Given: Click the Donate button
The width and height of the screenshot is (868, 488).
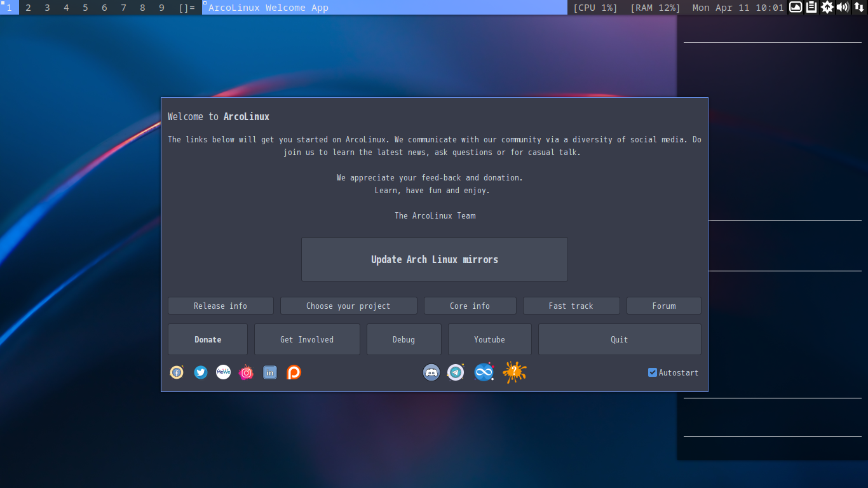Looking at the screenshot, I should [208, 339].
